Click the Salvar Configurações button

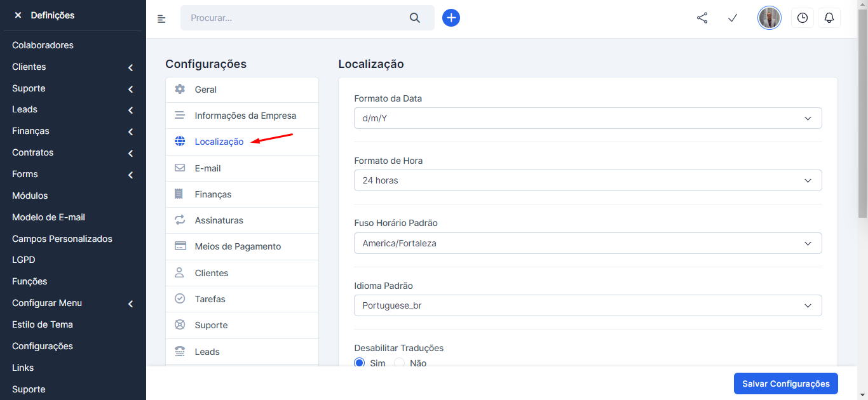click(785, 383)
